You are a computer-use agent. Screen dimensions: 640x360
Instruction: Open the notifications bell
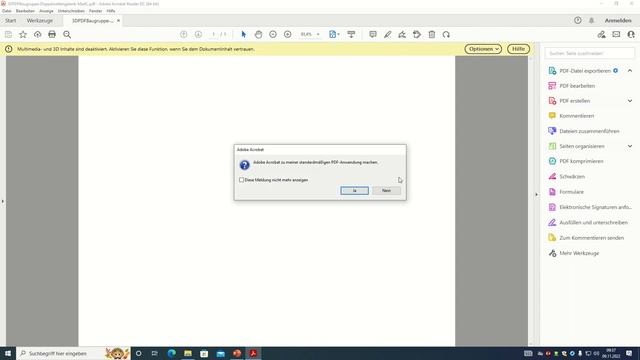591,20
